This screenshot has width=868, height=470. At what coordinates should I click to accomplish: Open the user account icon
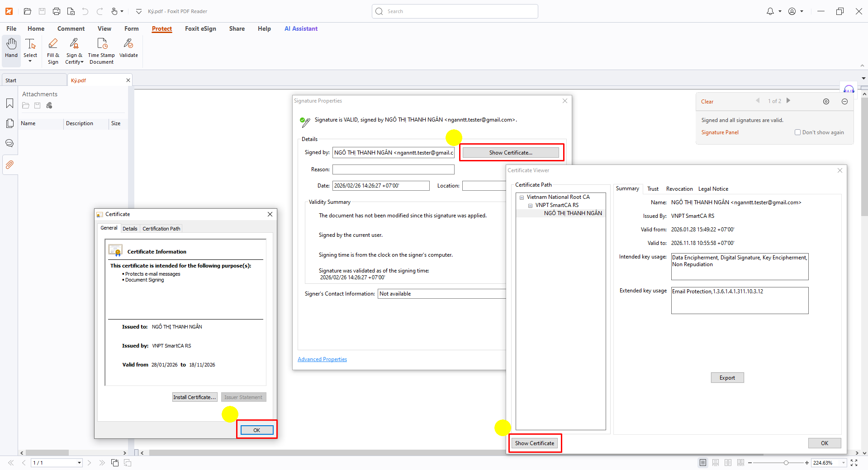(x=792, y=11)
